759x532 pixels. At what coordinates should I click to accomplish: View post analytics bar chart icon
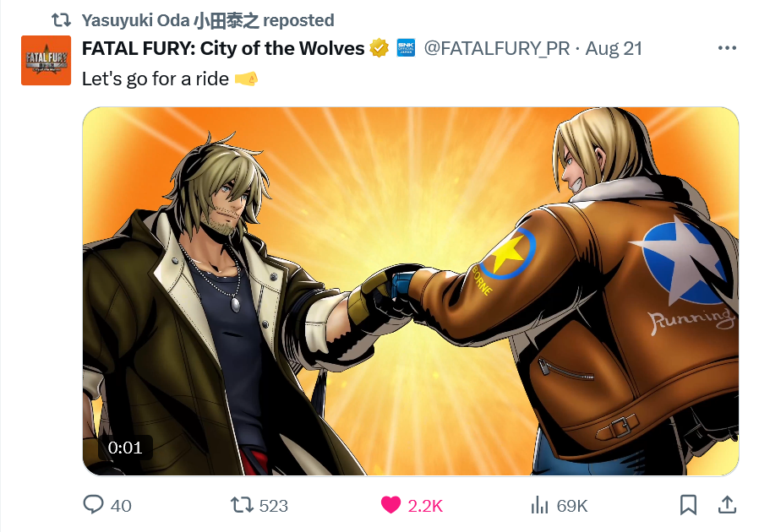539,505
